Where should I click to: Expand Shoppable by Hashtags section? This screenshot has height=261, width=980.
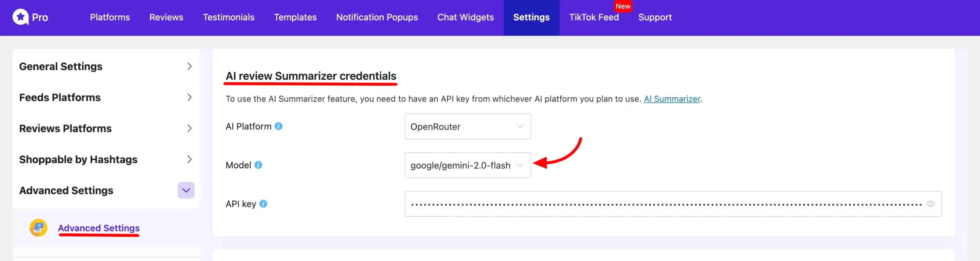tap(189, 159)
